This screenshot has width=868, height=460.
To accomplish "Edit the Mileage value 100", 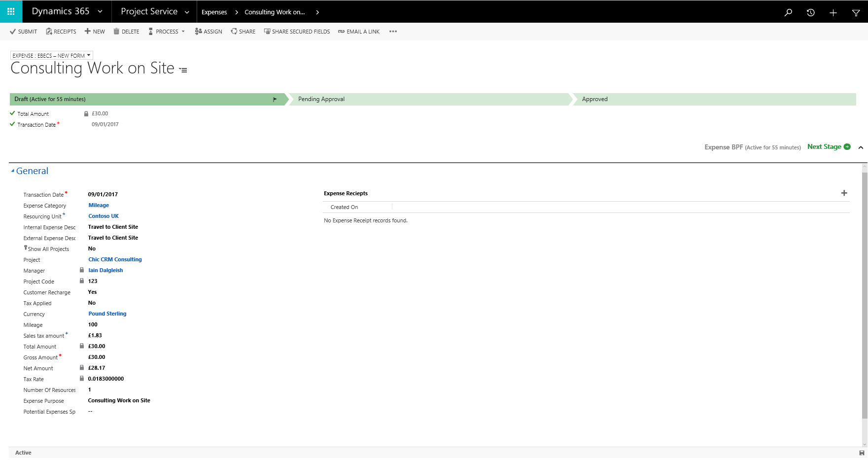I will click(x=93, y=324).
